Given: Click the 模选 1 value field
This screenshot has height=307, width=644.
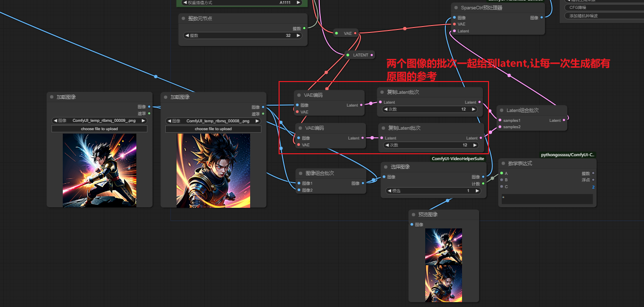Looking at the screenshot, I should coord(433,191).
